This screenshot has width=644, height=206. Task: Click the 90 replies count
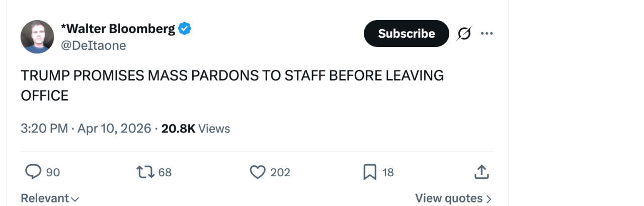(53, 172)
